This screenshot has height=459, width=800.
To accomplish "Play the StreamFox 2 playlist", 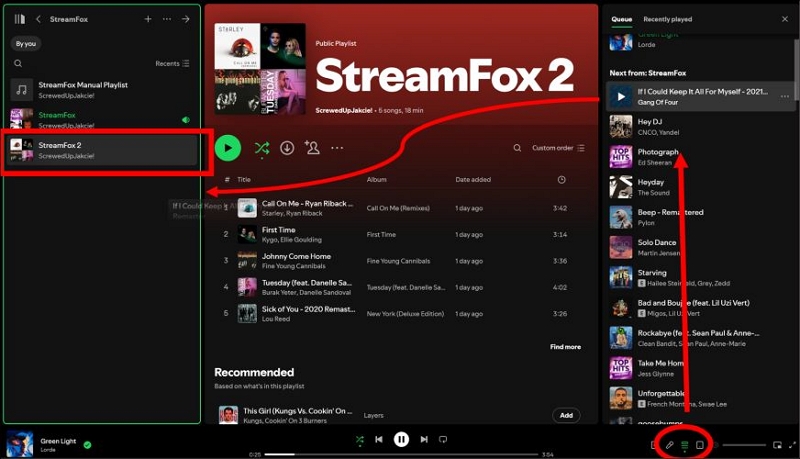I will (228, 148).
